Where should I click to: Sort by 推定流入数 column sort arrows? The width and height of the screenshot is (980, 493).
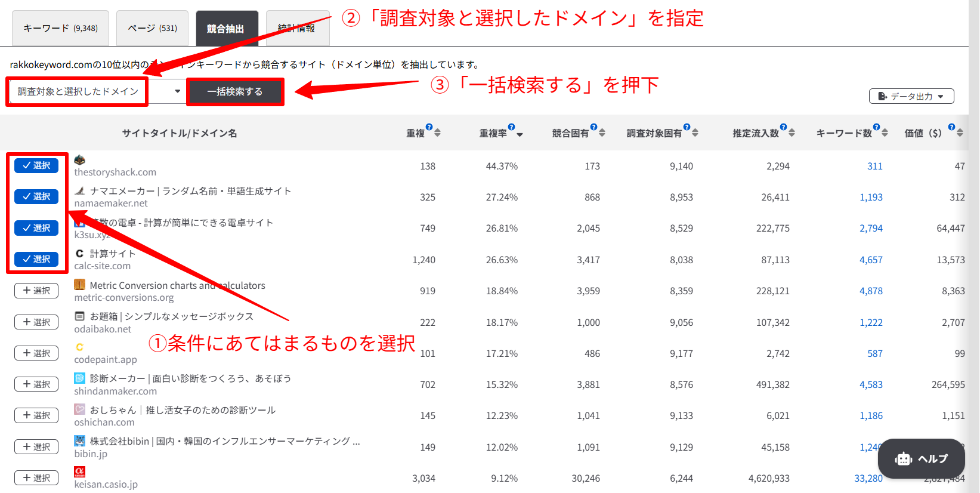click(792, 133)
